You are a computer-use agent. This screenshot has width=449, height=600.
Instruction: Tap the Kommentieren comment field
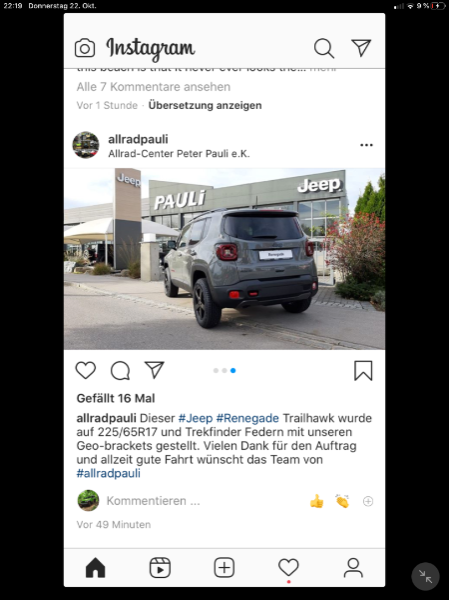pyautogui.click(x=153, y=501)
